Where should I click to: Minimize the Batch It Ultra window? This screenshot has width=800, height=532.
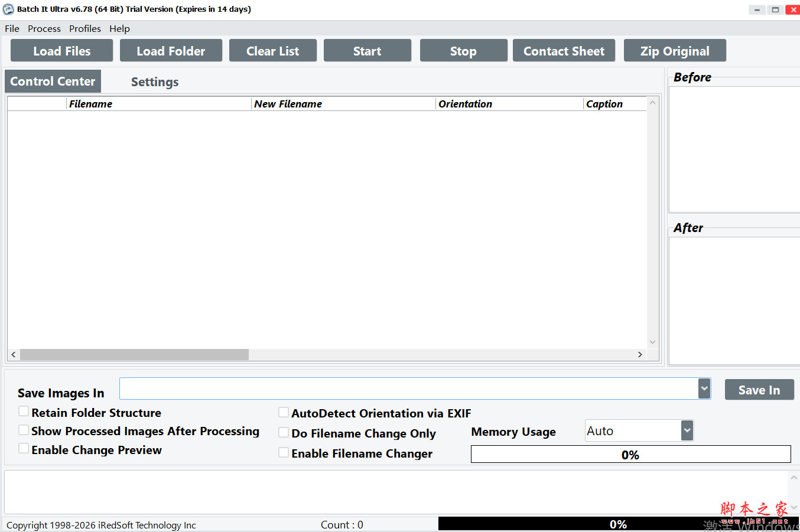(757, 9)
